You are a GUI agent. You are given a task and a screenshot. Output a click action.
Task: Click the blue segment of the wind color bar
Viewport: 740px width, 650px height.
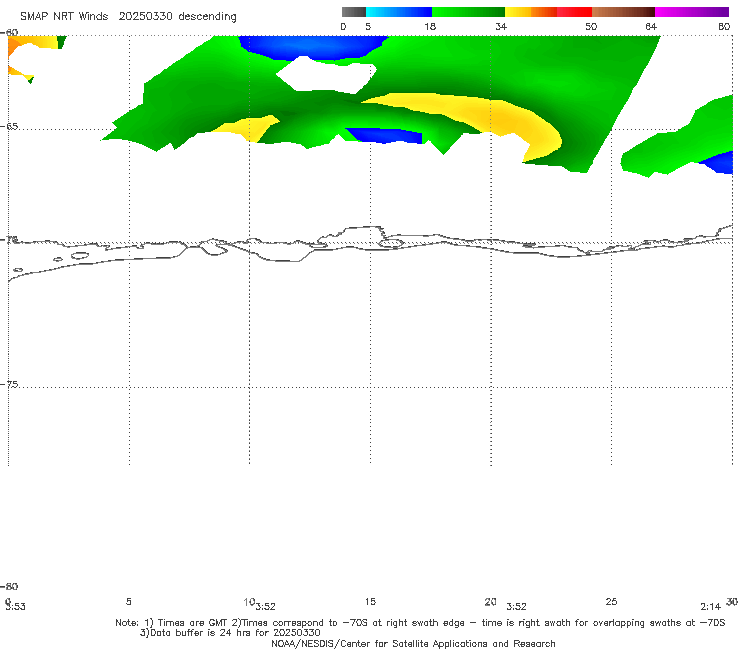399,12
